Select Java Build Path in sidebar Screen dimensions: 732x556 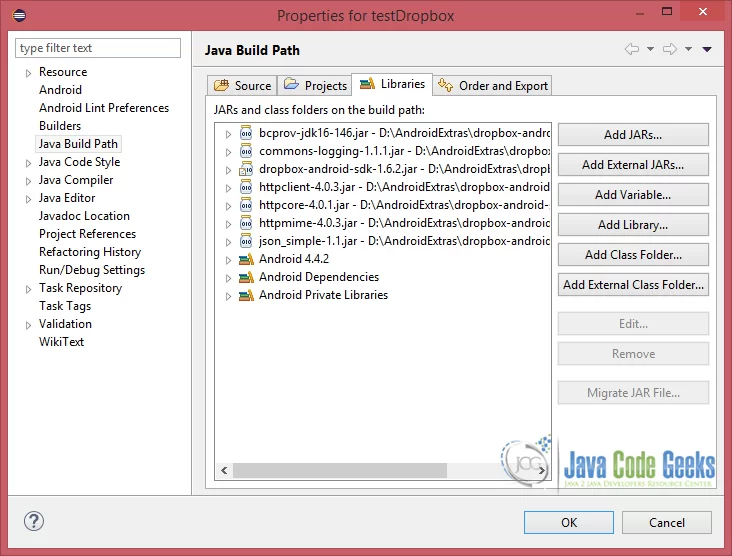[78, 144]
